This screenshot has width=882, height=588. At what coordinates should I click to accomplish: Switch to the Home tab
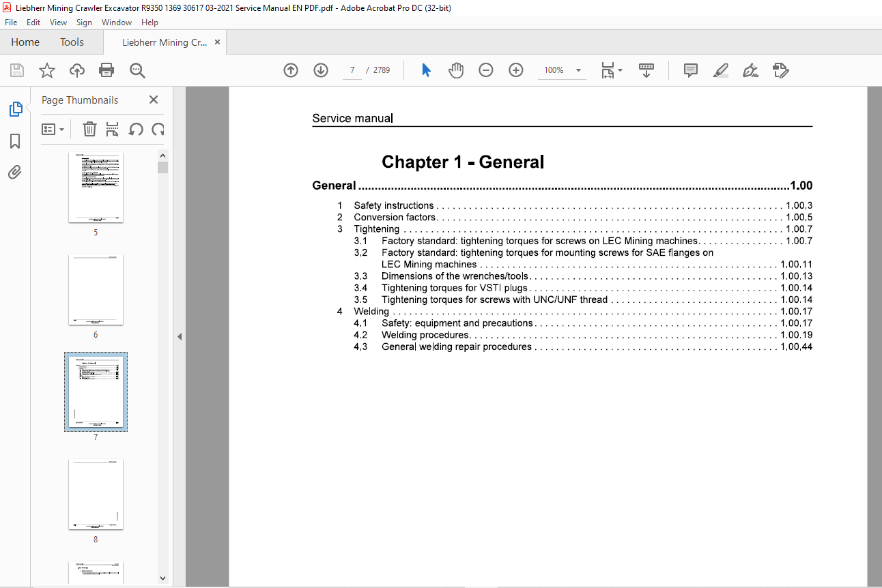coord(25,42)
